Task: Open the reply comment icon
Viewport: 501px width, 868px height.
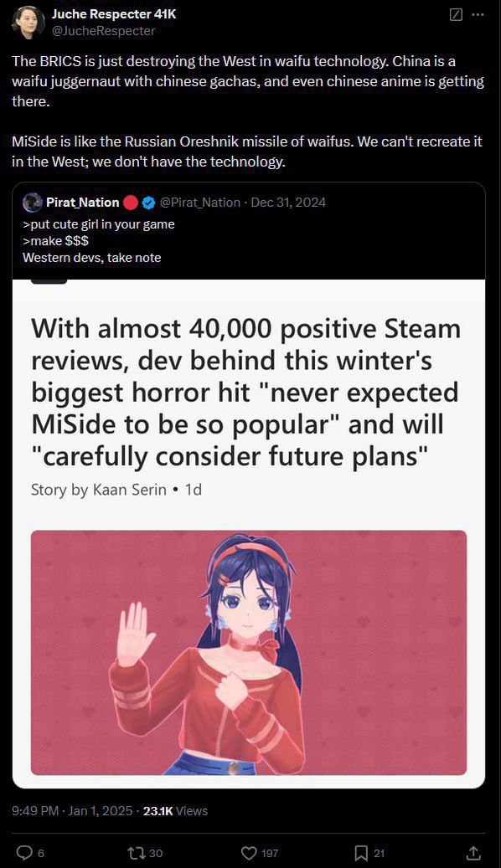Action: (24, 852)
